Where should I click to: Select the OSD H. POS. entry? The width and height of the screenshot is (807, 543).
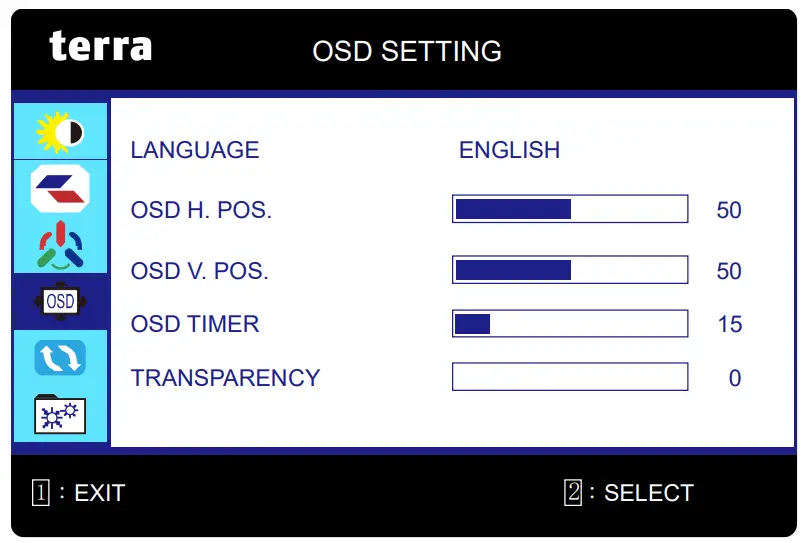pos(201,211)
